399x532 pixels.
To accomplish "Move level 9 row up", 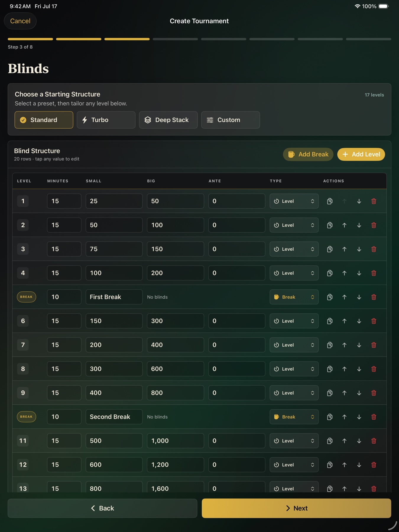I will (x=344, y=393).
